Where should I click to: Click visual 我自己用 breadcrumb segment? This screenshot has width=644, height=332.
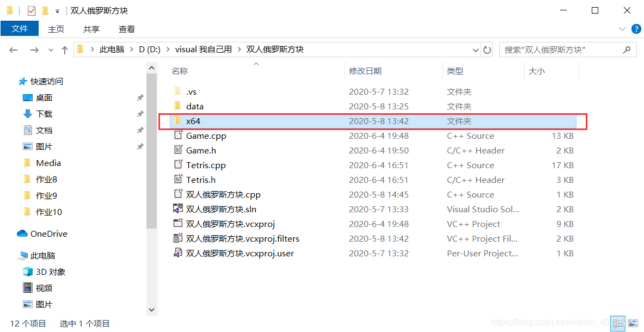203,50
